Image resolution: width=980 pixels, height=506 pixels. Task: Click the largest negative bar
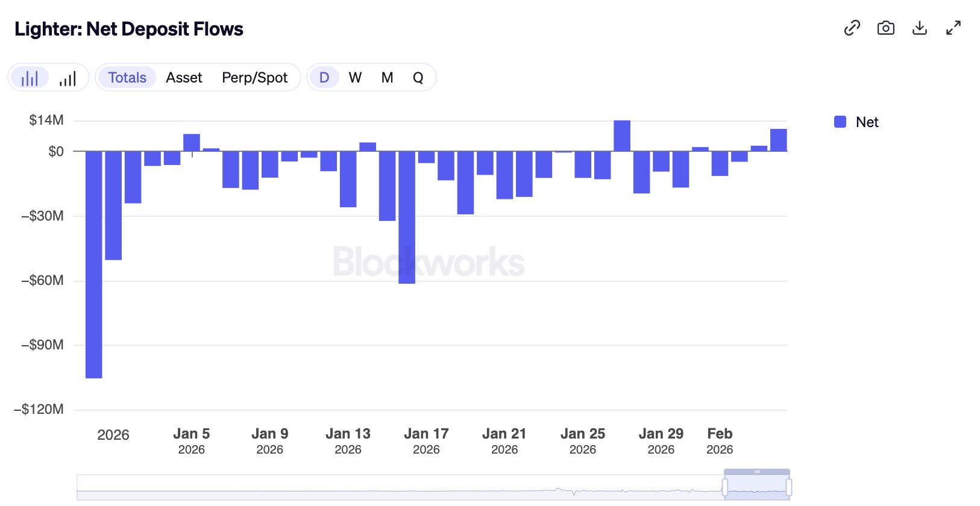93,265
